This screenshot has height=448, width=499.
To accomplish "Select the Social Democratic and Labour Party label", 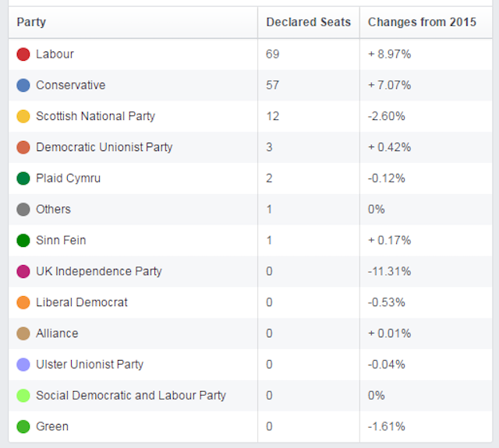I will (x=131, y=395).
